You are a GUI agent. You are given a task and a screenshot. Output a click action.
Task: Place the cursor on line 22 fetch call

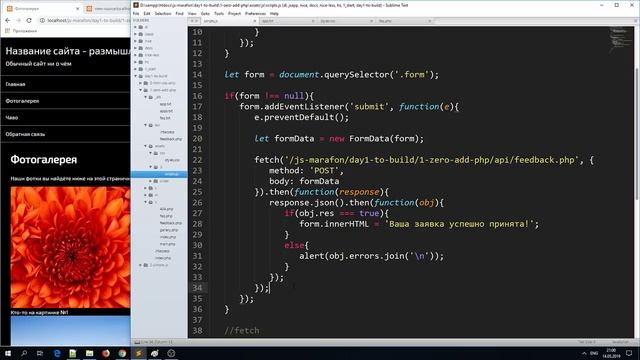(x=424, y=160)
